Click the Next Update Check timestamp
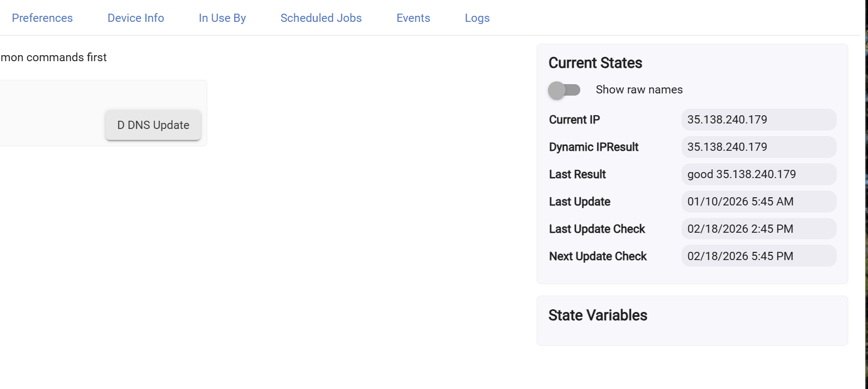868x389 pixels. tap(758, 256)
